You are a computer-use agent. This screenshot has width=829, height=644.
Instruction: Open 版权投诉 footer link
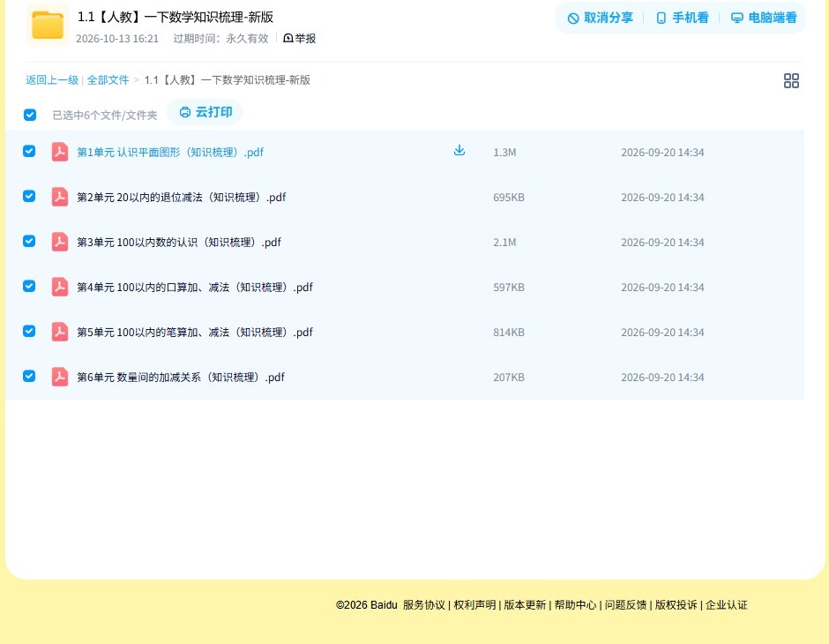[676, 605]
